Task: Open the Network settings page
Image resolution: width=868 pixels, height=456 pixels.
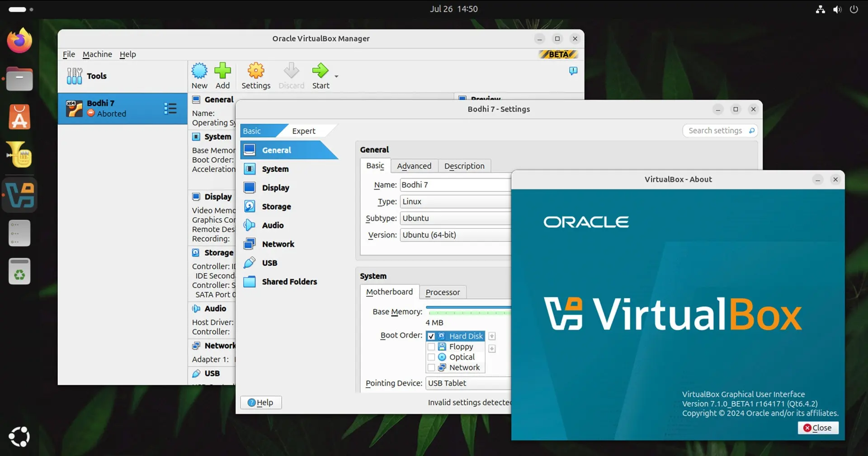Action: tap(278, 244)
